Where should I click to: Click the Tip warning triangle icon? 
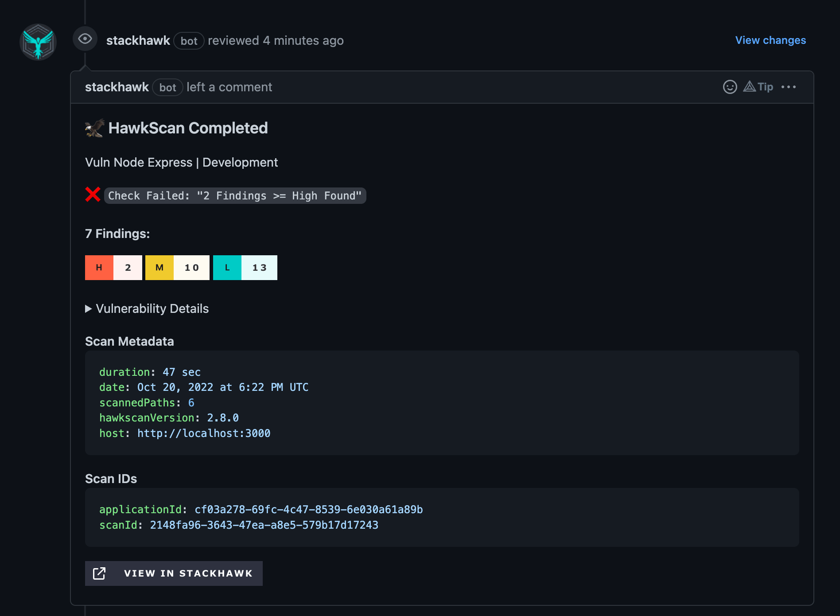(x=749, y=87)
